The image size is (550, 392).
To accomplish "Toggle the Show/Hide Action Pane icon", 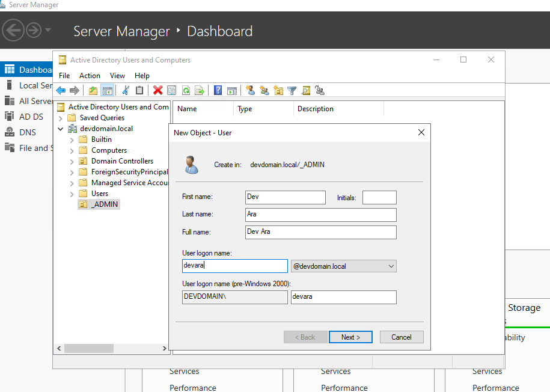I will coord(232,91).
